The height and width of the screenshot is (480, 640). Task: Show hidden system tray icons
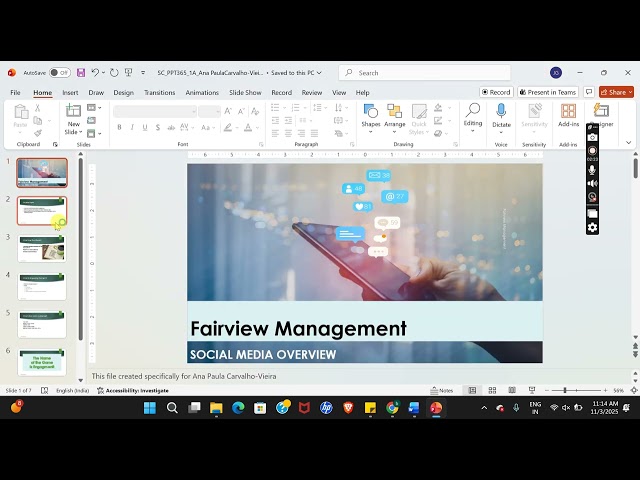(484, 408)
